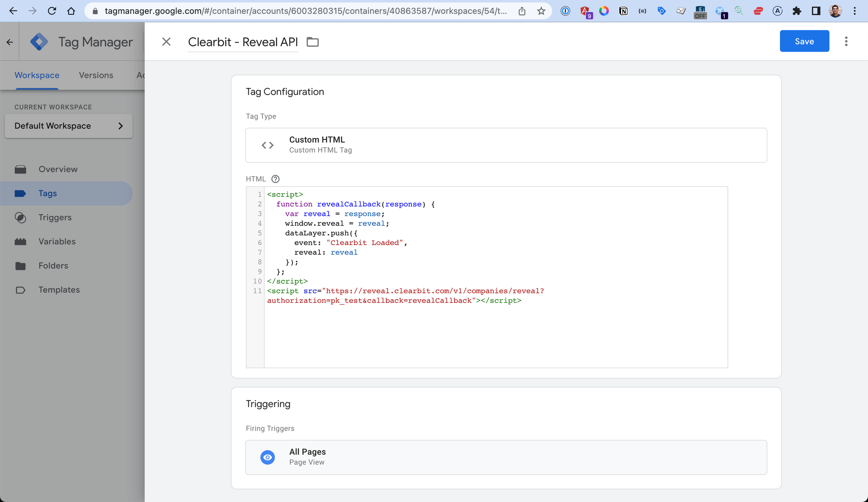
Task: Expand the Default Workspace selector
Action: [69, 126]
